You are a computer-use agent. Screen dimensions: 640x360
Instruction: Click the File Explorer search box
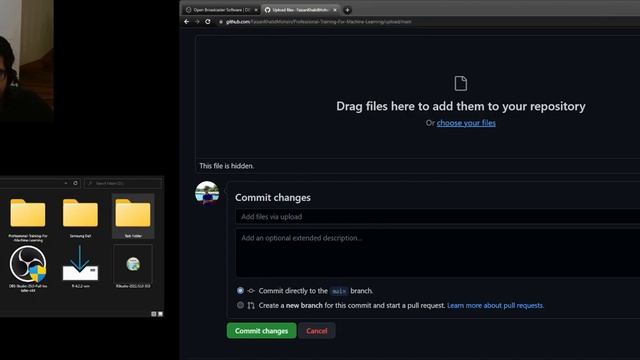pos(123,183)
